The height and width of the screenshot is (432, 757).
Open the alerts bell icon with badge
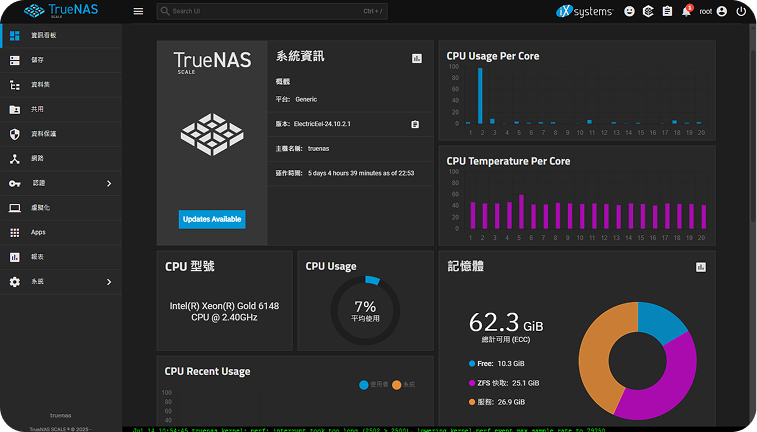(x=686, y=12)
